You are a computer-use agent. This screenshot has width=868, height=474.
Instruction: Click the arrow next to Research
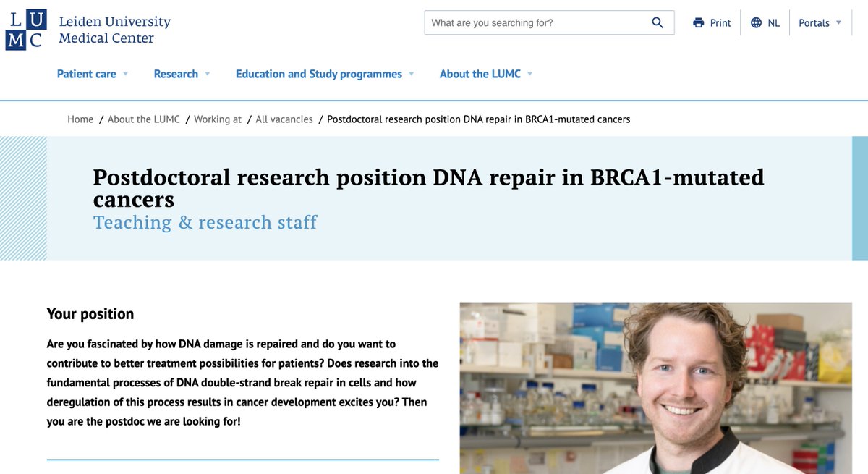(208, 74)
